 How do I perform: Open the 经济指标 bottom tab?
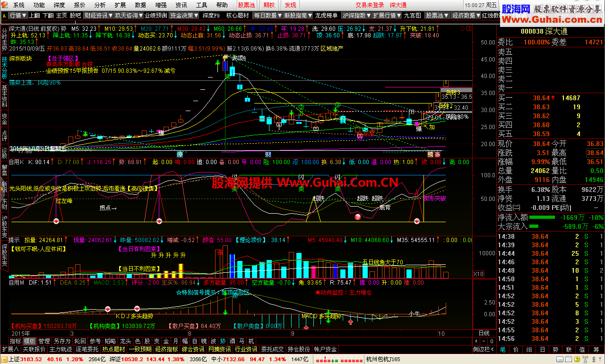point(166,349)
